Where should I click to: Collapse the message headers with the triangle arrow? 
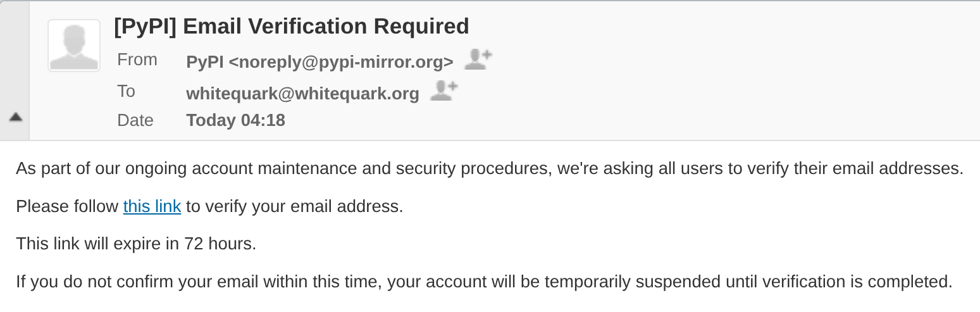click(x=16, y=117)
